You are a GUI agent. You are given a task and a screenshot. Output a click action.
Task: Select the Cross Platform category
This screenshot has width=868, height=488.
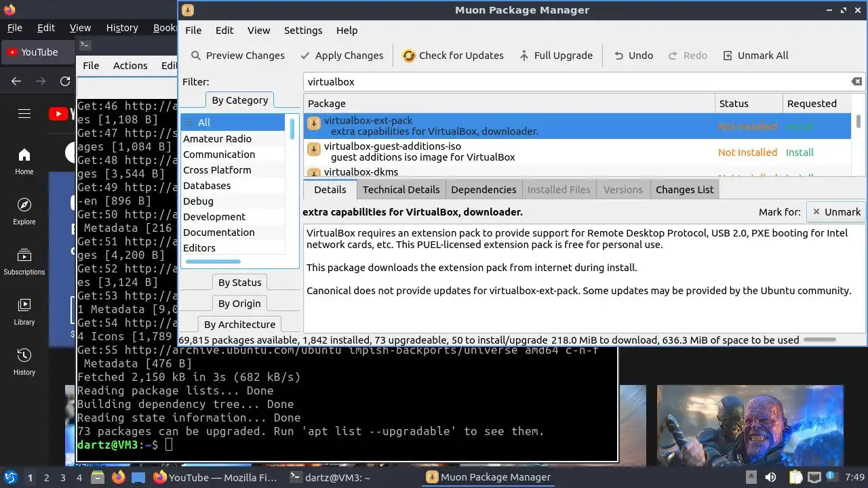pos(233,170)
